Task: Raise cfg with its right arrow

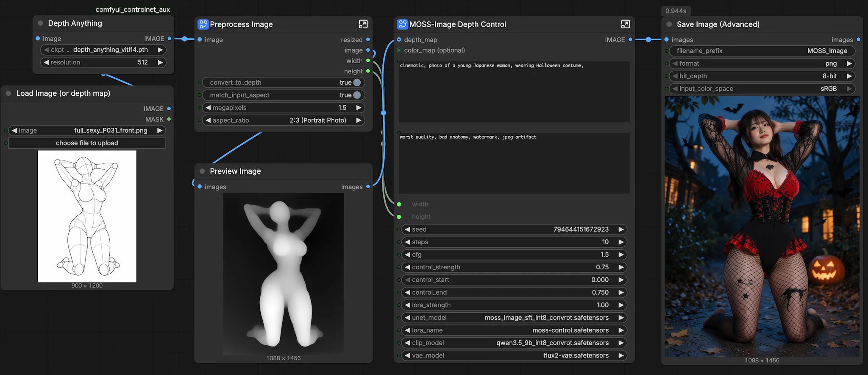Action: coord(621,255)
